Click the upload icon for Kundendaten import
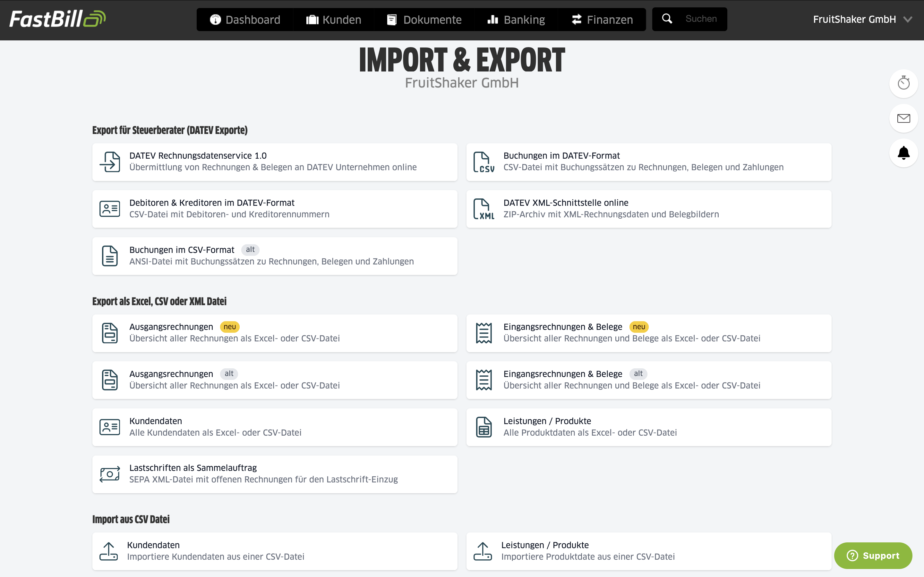The width and height of the screenshot is (924, 577). [x=108, y=551]
